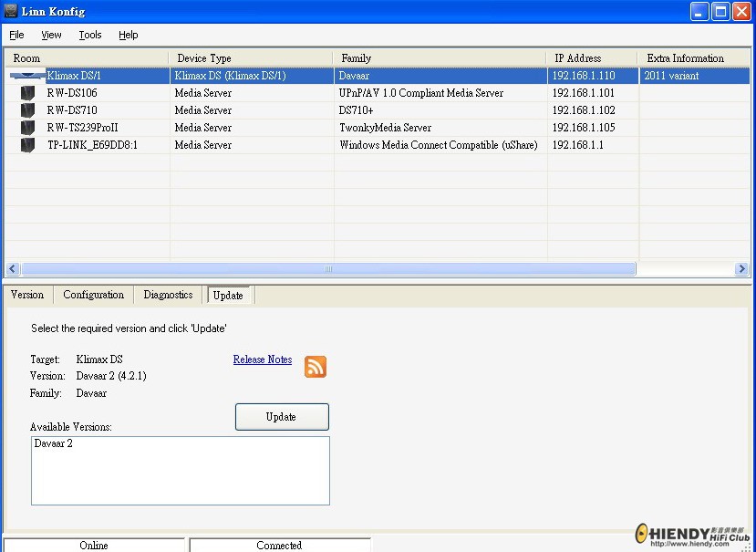Open the Help menu
Screen dimensions: 756x552
(x=129, y=35)
